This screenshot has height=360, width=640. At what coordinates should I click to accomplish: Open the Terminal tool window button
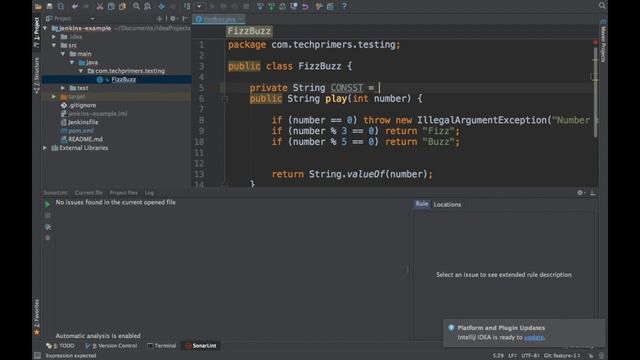coord(162,346)
